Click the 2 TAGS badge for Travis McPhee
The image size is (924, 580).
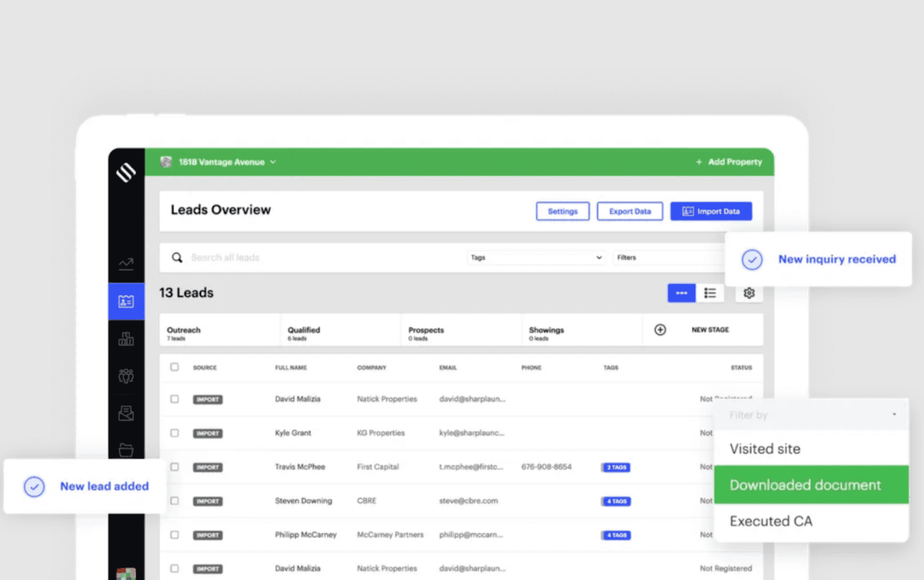[x=616, y=467]
